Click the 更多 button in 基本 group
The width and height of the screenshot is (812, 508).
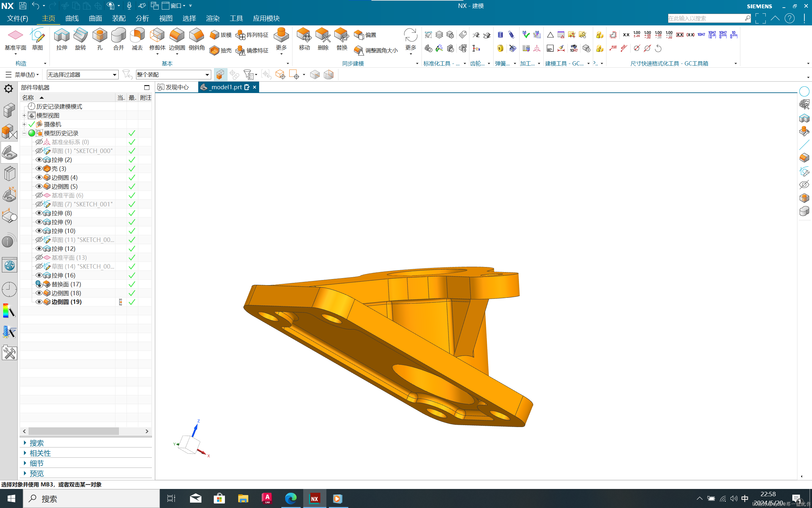point(281,41)
